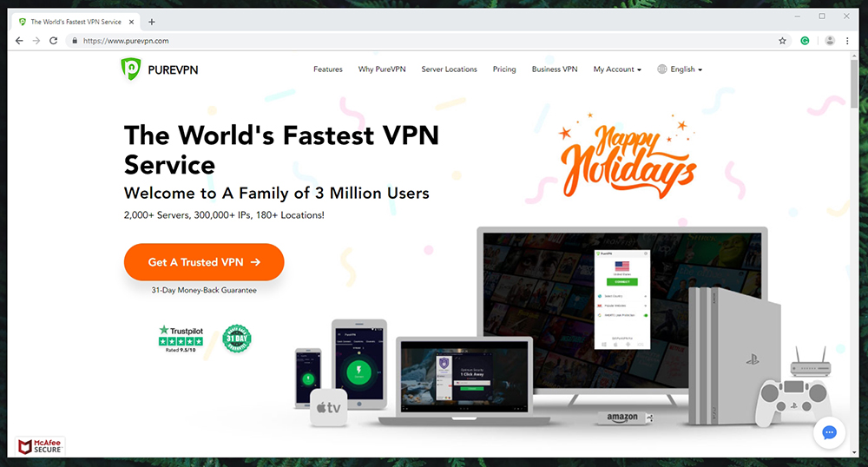The image size is (868, 467).
Task: Click the PureVPN shield logo
Action: 131,69
